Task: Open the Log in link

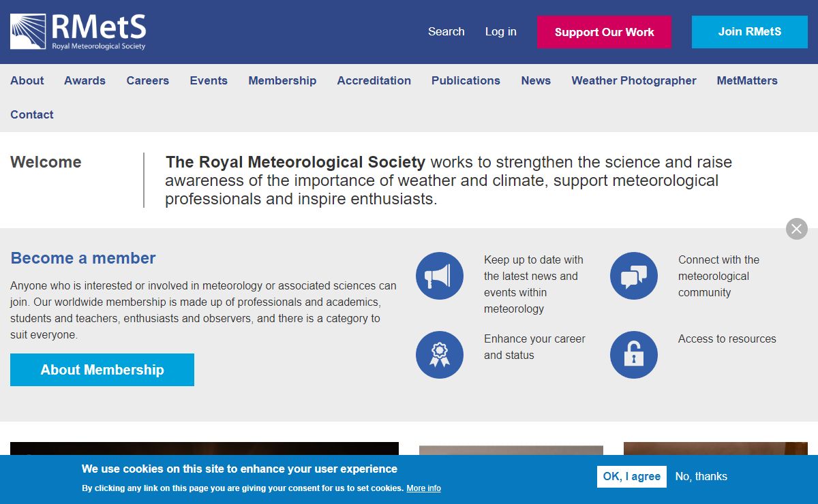Action: click(x=501, y=31)
